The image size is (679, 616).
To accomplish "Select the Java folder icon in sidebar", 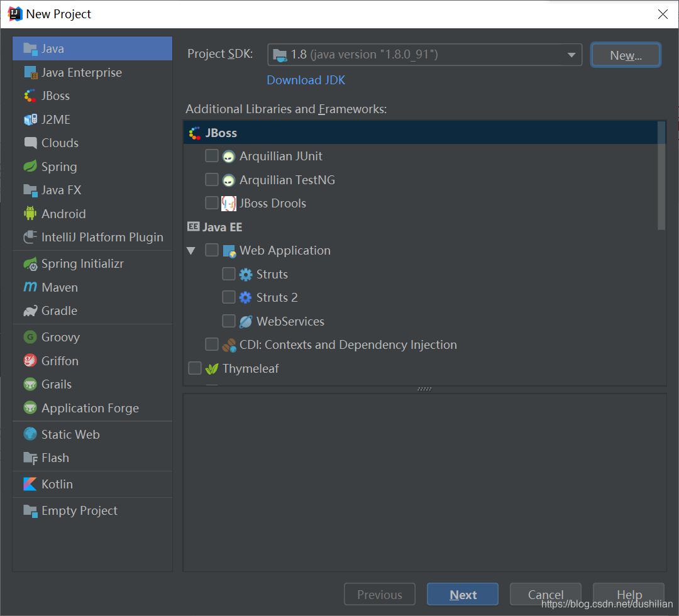I will (x=30, y=49).
